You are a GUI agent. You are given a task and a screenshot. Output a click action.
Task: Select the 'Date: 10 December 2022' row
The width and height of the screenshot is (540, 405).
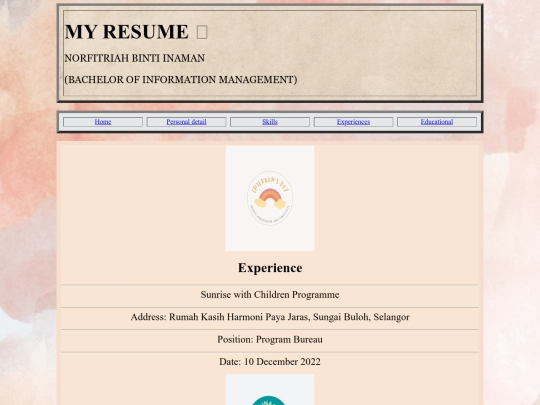270,362
